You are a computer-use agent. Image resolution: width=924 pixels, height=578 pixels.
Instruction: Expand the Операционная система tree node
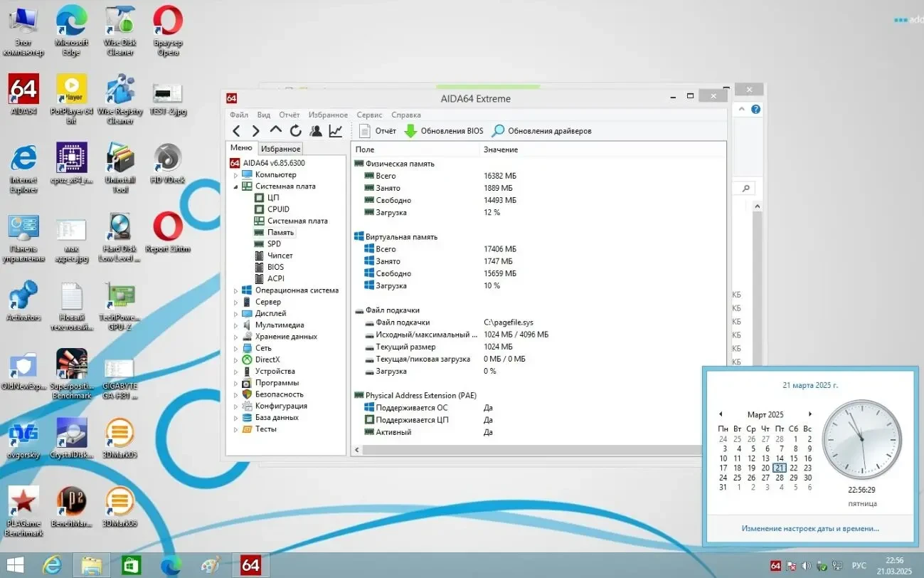[236, 290]
